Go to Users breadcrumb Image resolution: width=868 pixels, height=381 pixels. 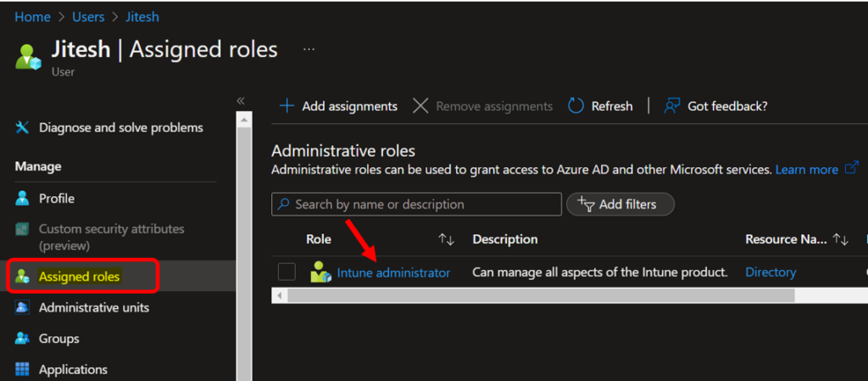click(88, 17)
